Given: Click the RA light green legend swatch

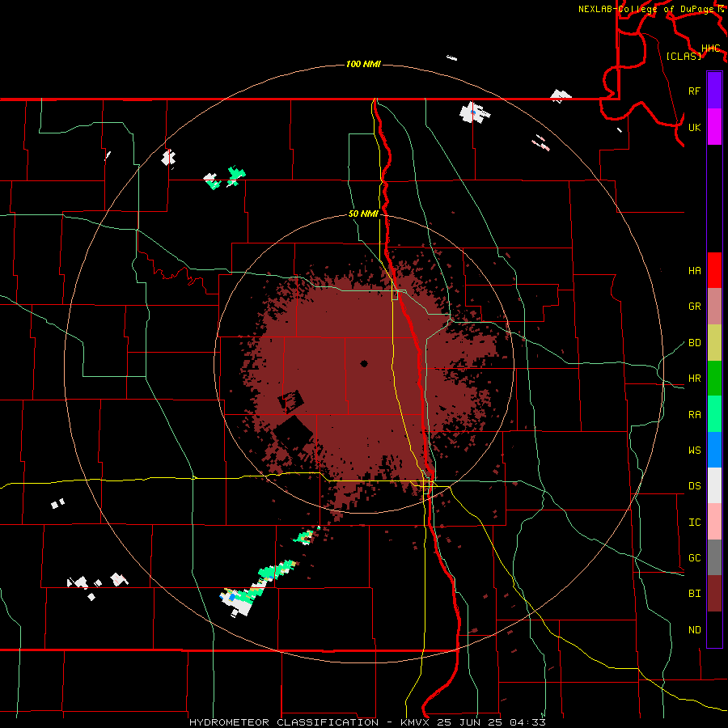Looking at the screenshot, I should pos(714,414).
